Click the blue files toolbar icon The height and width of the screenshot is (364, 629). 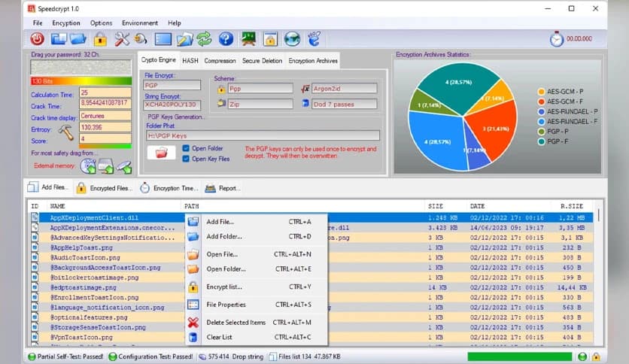(x=59, y=39)
